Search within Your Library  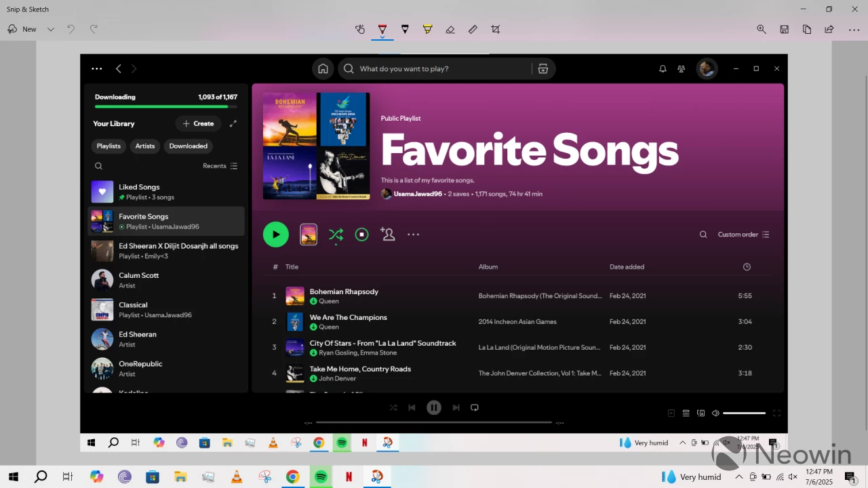click(x=98, y=166)
